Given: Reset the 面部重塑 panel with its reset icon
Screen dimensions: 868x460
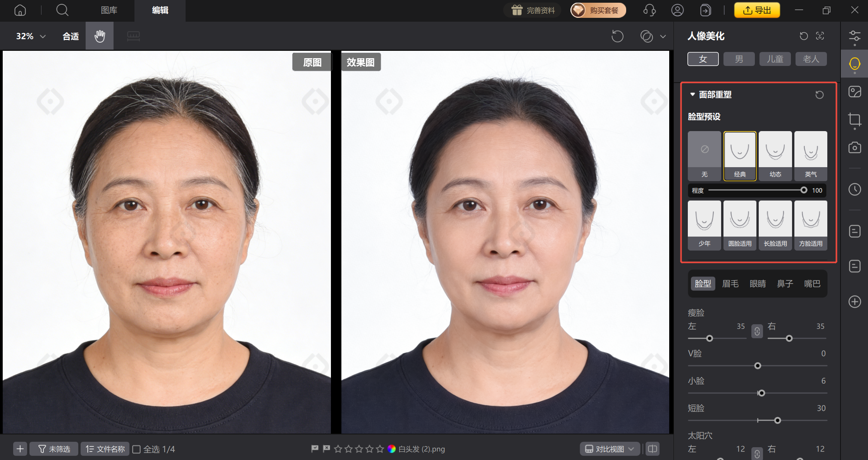Looking at the screenshot, I should pyautogui.click(x=819, y=94).
